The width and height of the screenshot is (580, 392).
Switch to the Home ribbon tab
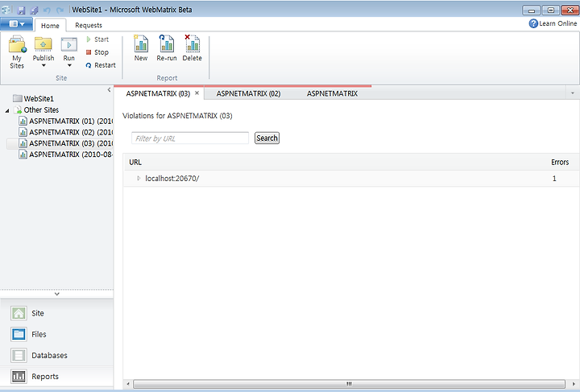(50, 26)
